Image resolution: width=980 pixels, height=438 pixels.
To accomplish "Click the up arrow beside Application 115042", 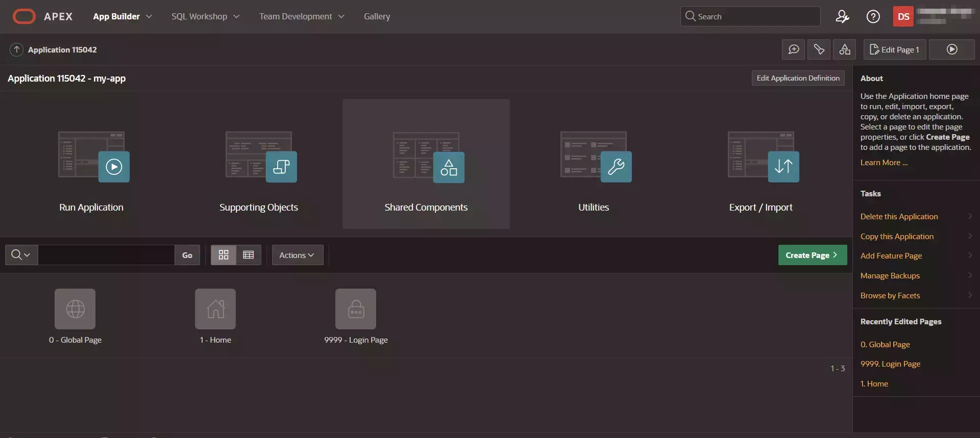I will pyautogui.click(x=16, y=49).
